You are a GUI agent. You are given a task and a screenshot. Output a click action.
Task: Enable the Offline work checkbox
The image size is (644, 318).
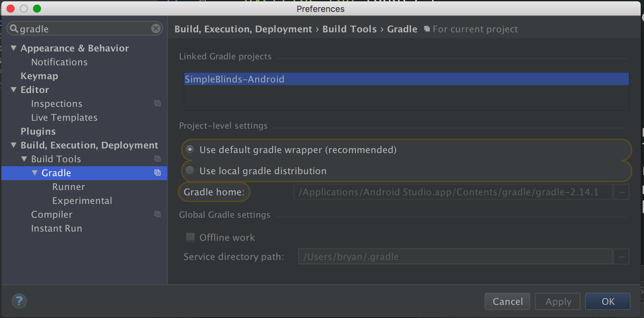click(x=190, y=237)
